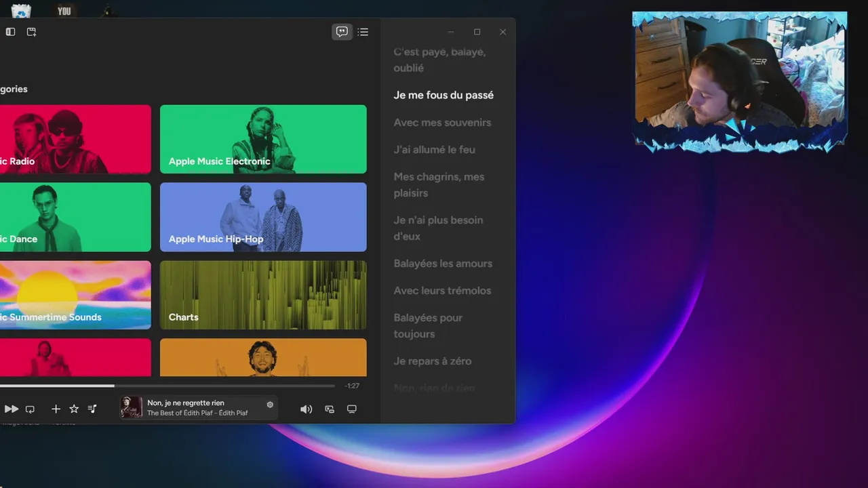Jump to lyric 'Balayées pour toujours'
Image resolution: width=868 pixels, height=488 pixels.
[x=428, y=326]
